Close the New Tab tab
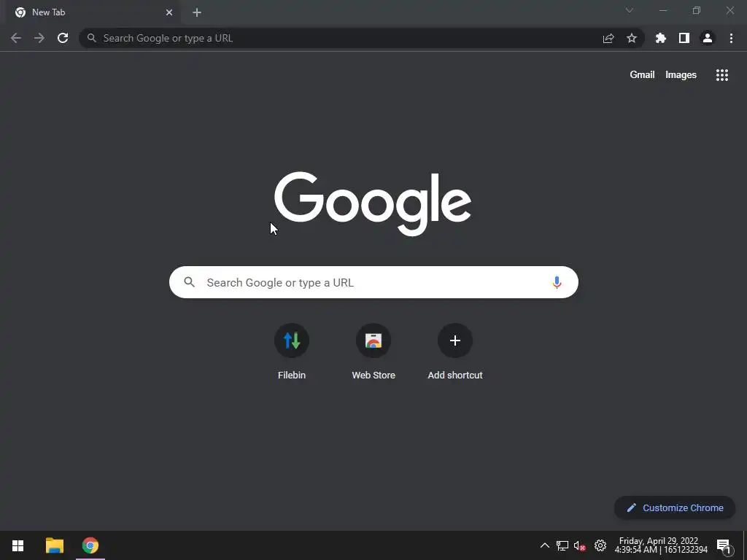Viewport: 747px width, 560px height. 169,12
